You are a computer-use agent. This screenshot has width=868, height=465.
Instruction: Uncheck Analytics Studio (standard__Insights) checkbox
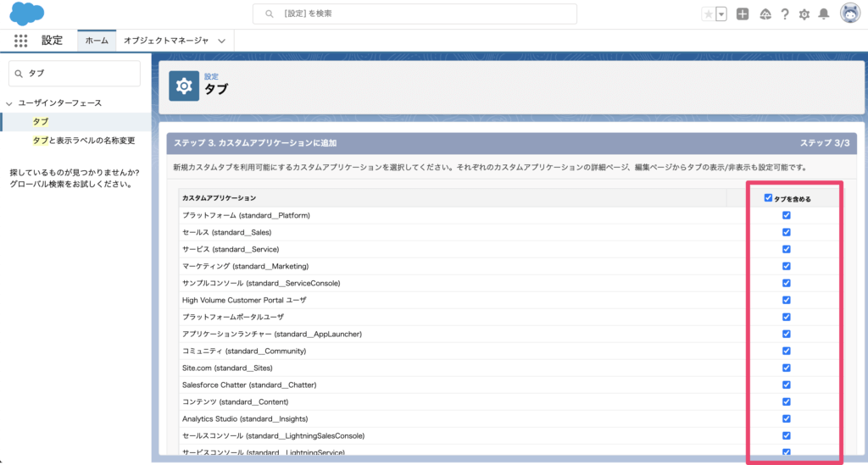(x=786, y=418)
